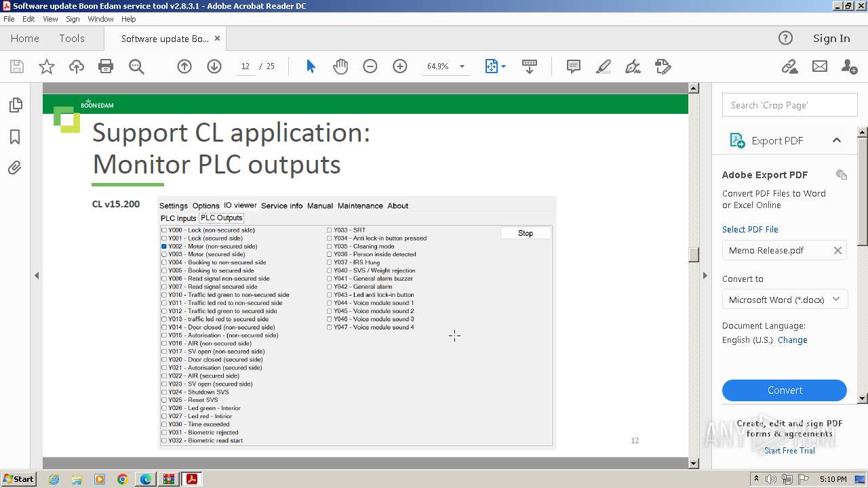The image size is (868, 488).
Task: Open Internet Explorer from the taskbar
Action: point(54,479)
